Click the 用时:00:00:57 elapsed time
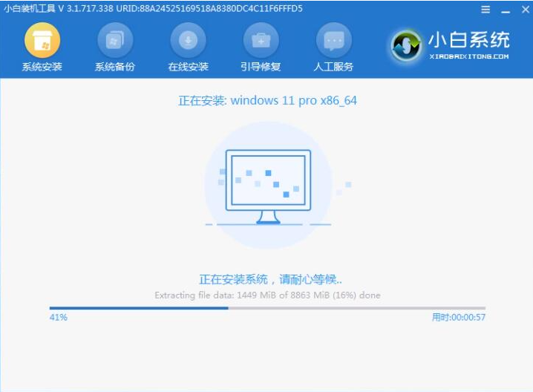The image size is (533, 392). coord(459,317)
